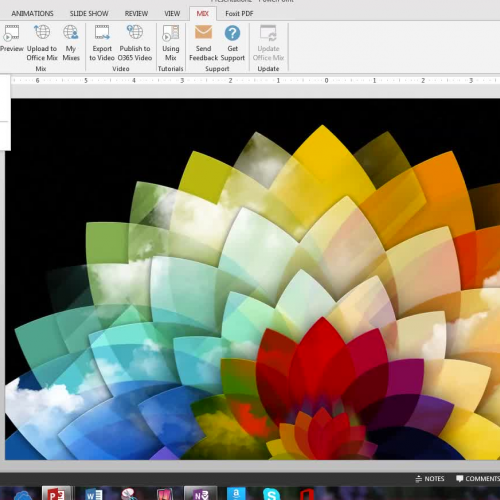Open My Mixes

coord(71,43)
